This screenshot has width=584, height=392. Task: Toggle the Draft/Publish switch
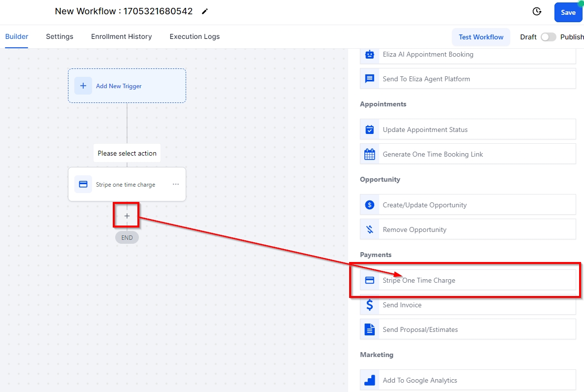548,37
